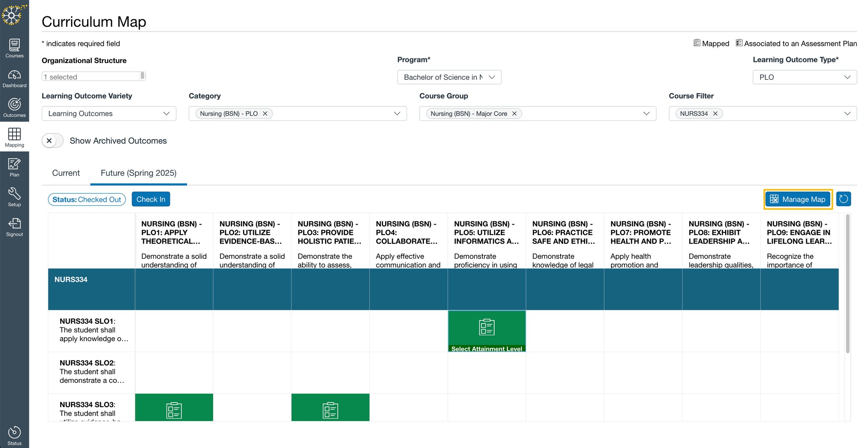Open Manage Map
868x448 pixels.
(797, 199)
